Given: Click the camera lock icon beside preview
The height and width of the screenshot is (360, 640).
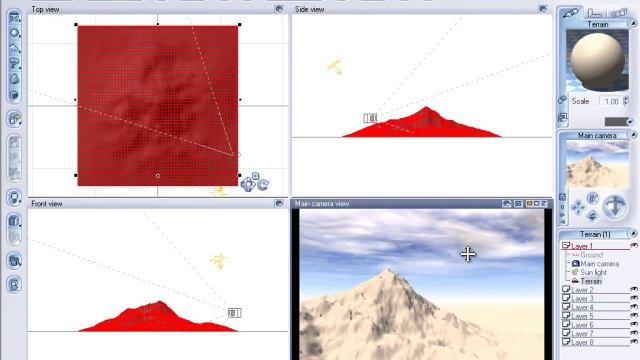Looking at the screenshot, I should pos(562,197).
